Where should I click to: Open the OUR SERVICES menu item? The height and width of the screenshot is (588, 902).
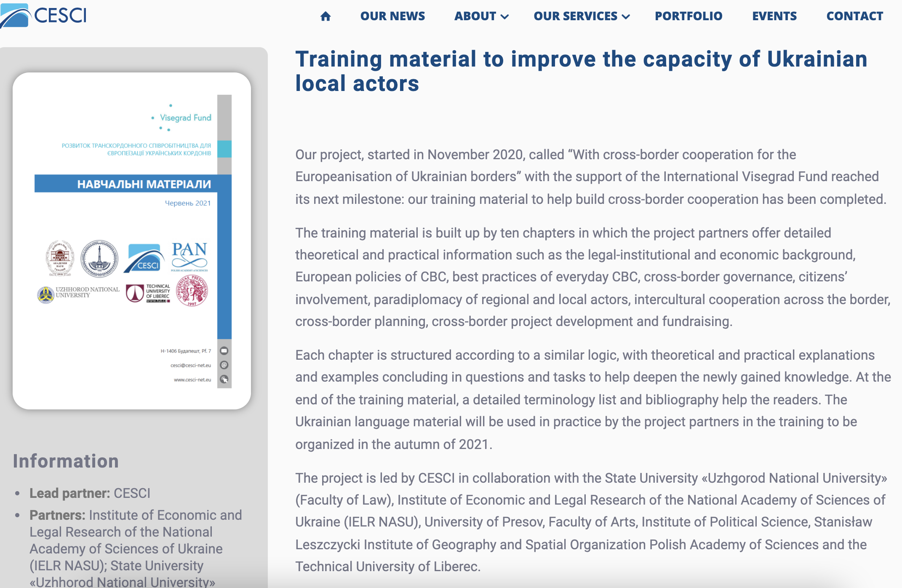point(576,16)
